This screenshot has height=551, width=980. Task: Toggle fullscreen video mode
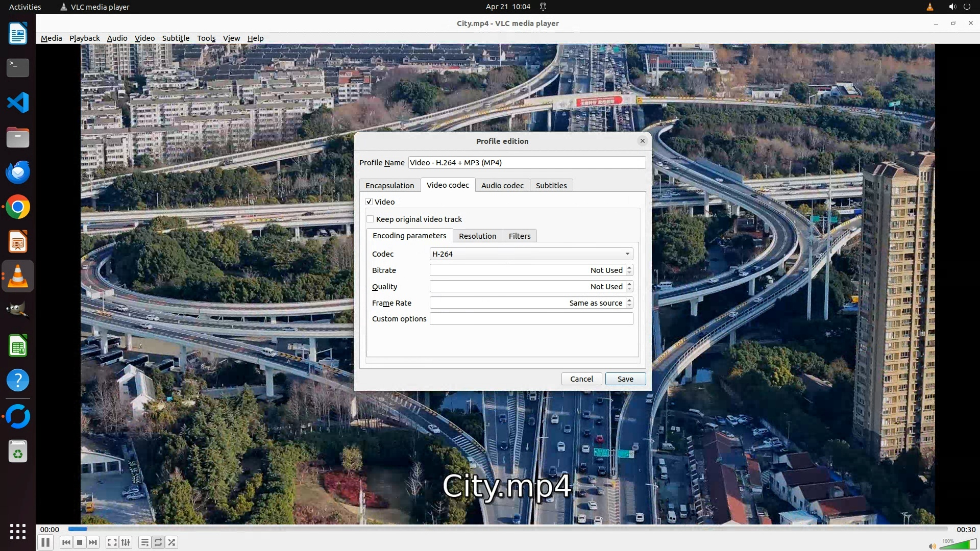point(112,542)
